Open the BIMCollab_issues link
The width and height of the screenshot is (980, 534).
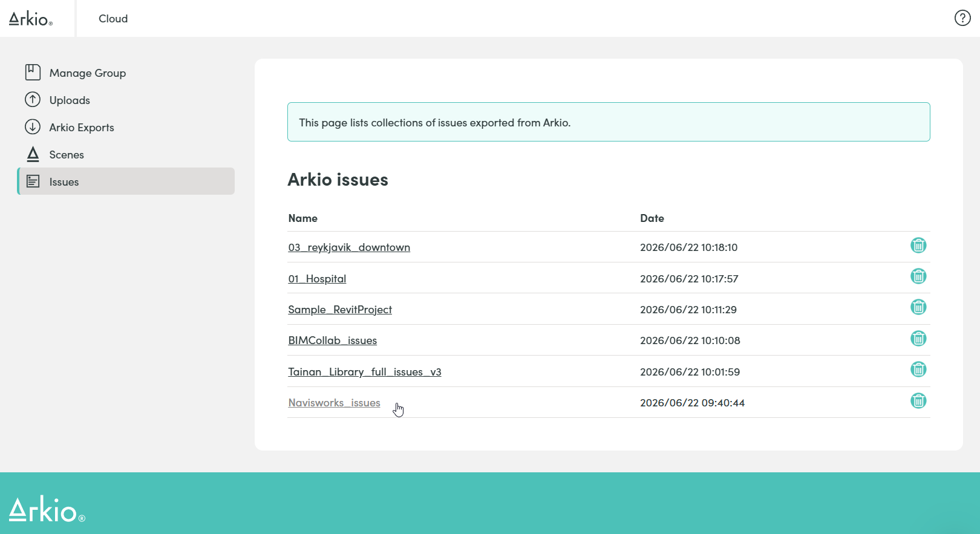point(332,340)
